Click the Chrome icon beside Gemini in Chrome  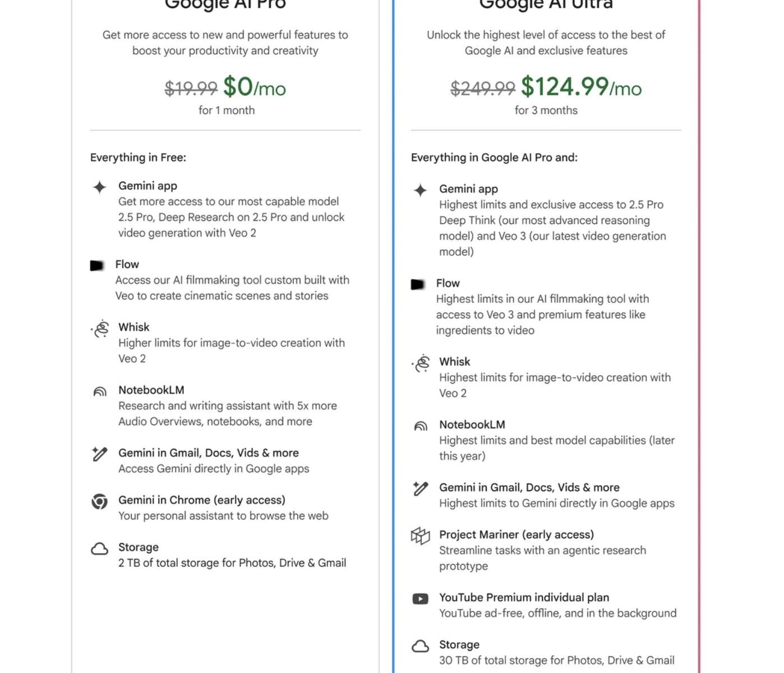tap(99, 501)
